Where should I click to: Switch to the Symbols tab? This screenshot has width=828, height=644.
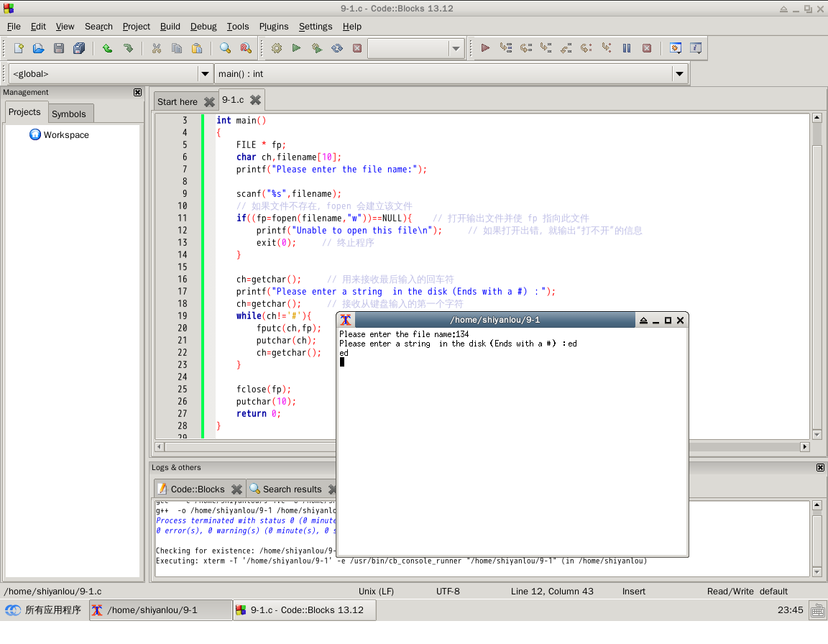point(69,114)
